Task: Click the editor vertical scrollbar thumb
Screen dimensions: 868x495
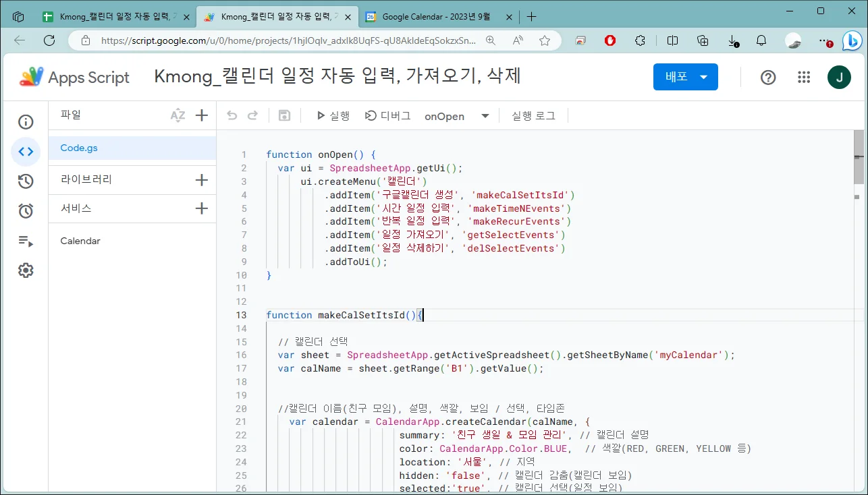Action: click(859, 156)
